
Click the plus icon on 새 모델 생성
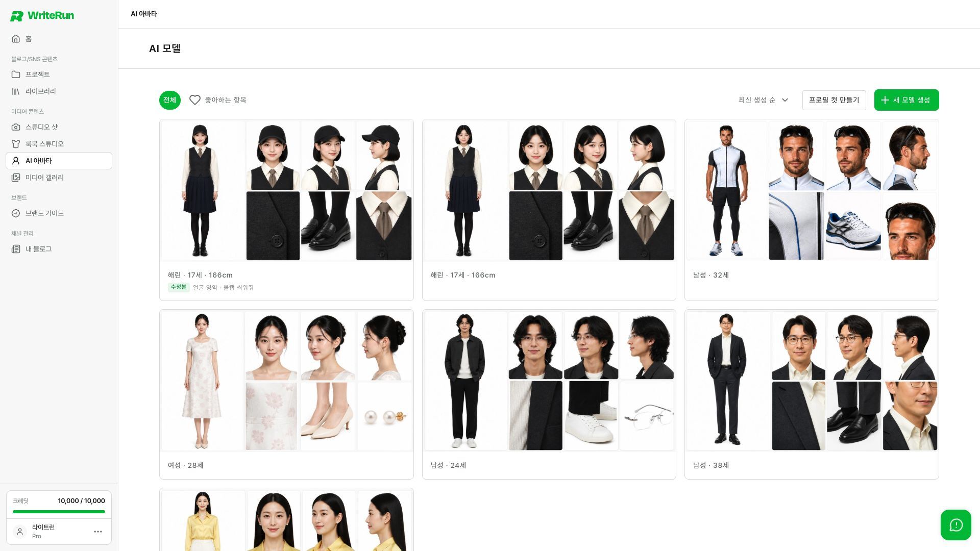click(x=885, y=100)
